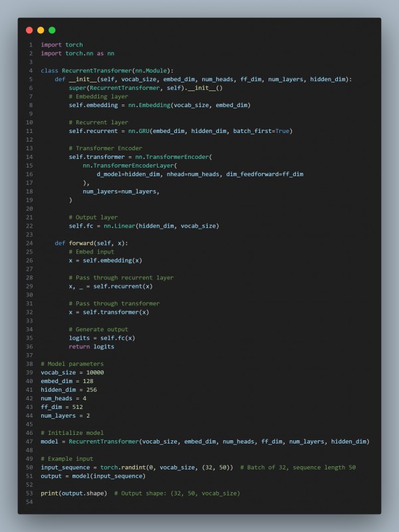Click '# Output shape: (32, 50, vocab_size)' comment
Image resolution: width=399 pixels, height=532 pixels.
(x=177, y=493)
